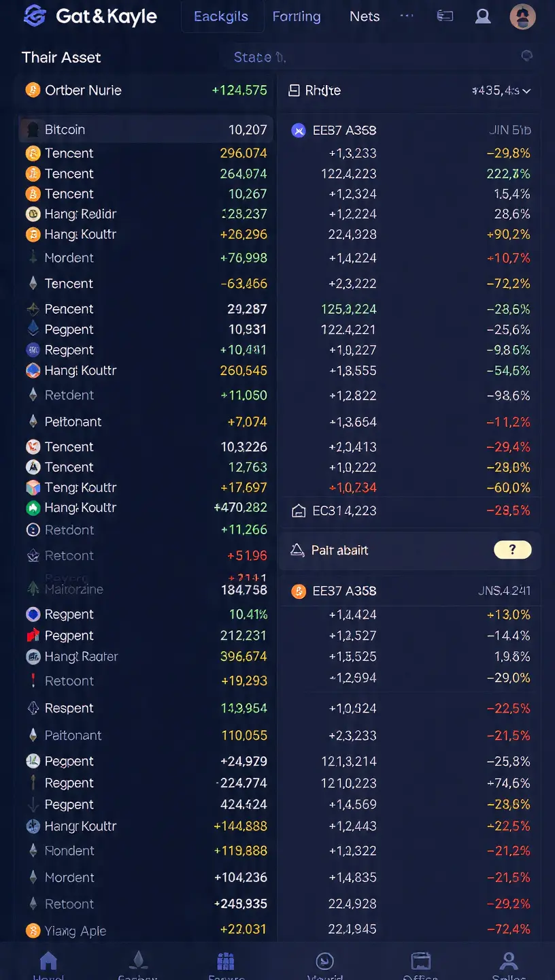Image resolution: width=555 pixels, height=980 pixels.
Task: Click the Palr abairt label
Action: pyautogui.click(x=339, y=550)
